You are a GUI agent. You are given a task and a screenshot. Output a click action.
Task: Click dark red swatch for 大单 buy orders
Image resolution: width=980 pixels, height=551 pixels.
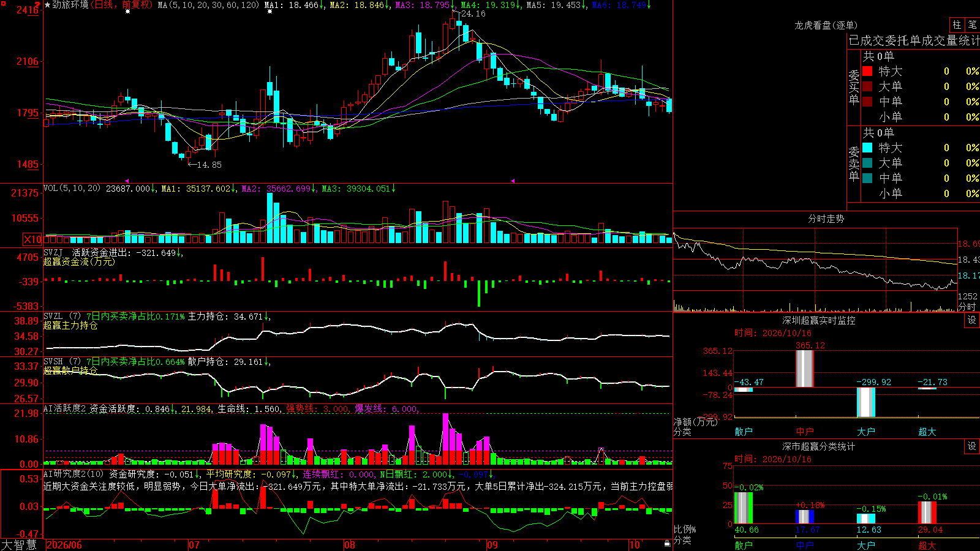867,86
